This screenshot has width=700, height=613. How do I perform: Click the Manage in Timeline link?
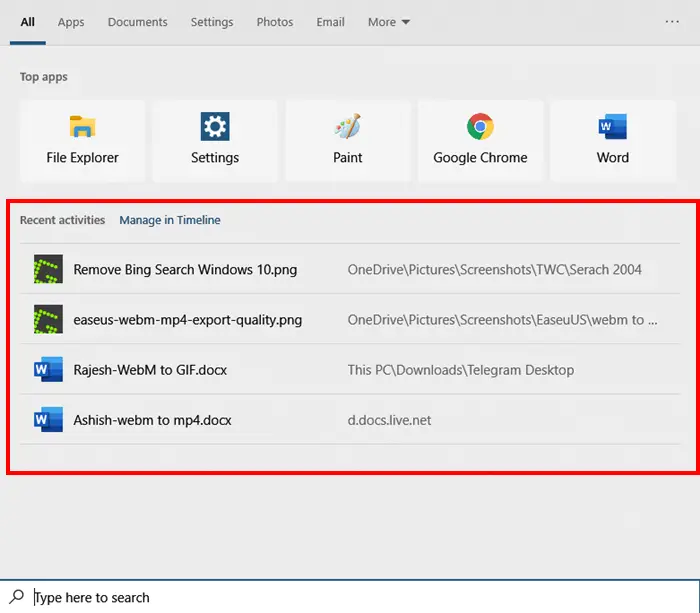[x=170, y=220]
